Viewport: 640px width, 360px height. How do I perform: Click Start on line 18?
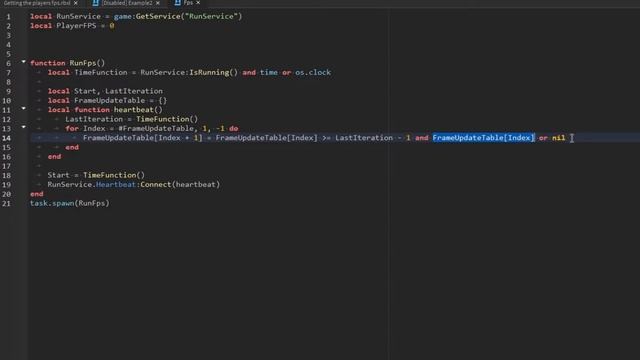pos(58,175)
